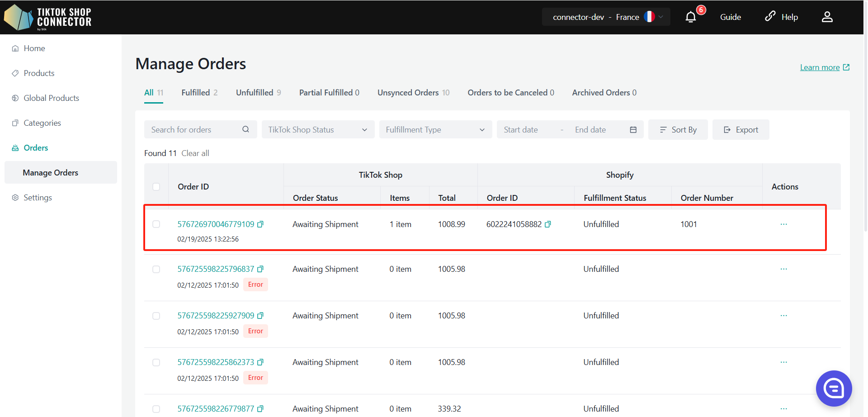Open order 576725598225927909 details
This screenshot has height=417, width=868.
tap(216, 316)
